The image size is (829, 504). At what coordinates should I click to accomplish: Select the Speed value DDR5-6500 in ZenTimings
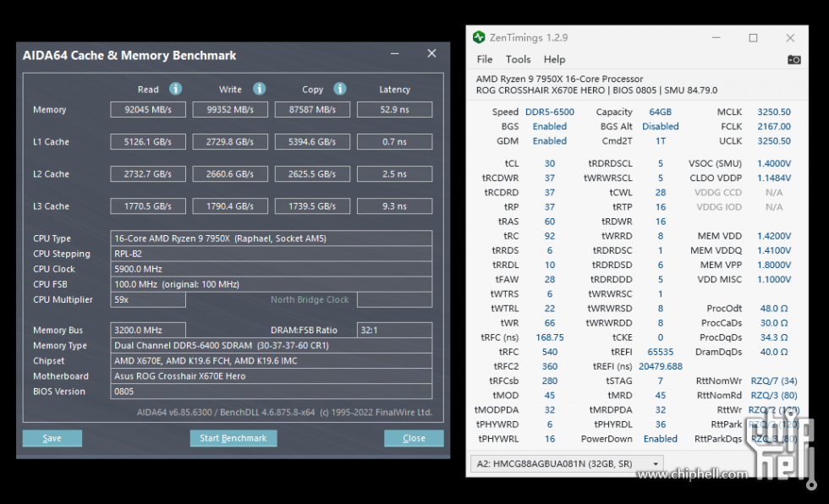[549, 112]
